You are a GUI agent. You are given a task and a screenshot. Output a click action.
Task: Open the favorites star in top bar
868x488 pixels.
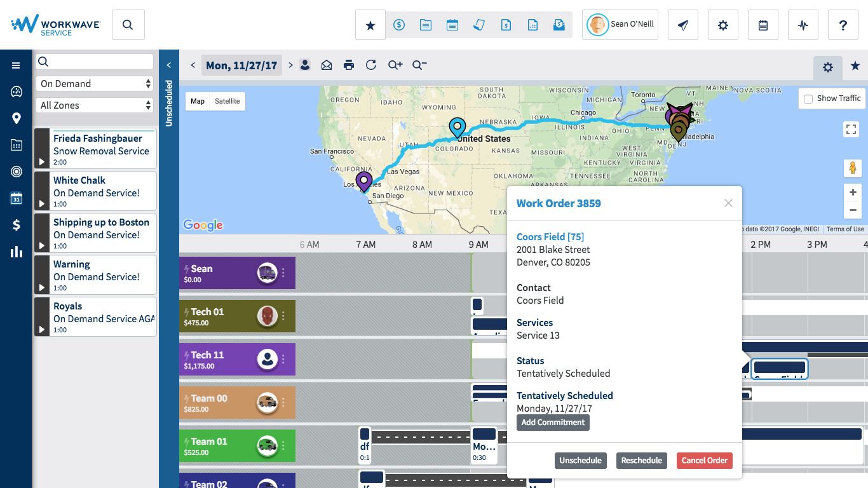(x=370, y=25)
